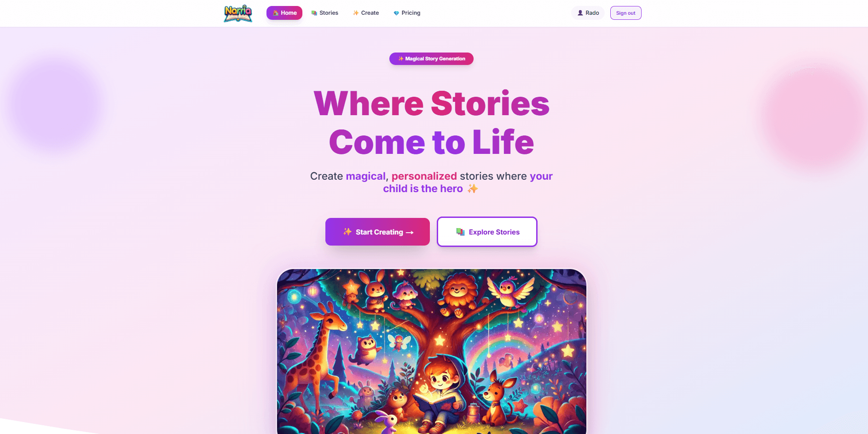Viewport: 868px width, 434px height.
Task: Click the books icon beside Stories
Action: pyautogui.click(x=314, y=13)
